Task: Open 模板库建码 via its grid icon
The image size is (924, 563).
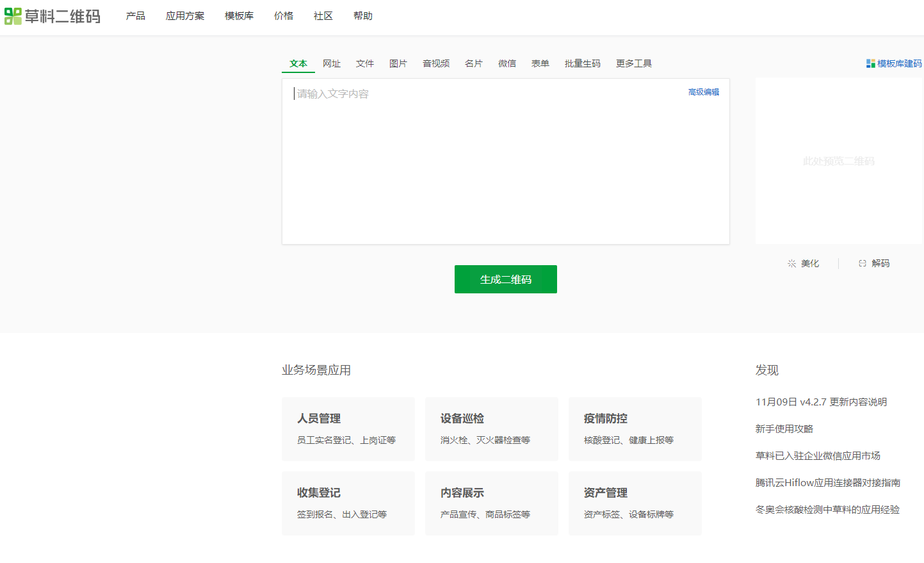Action: coord(870,63)
